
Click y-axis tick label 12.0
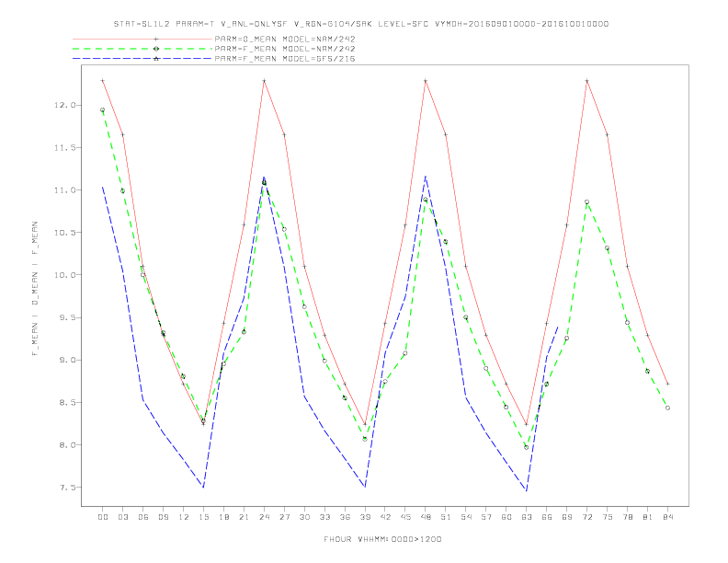tap(64, 105)
